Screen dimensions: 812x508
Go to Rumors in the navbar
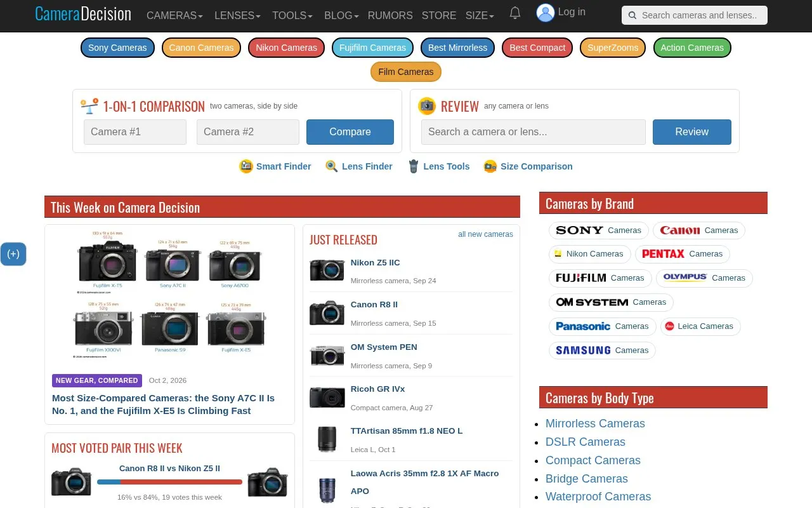point(390,15)
